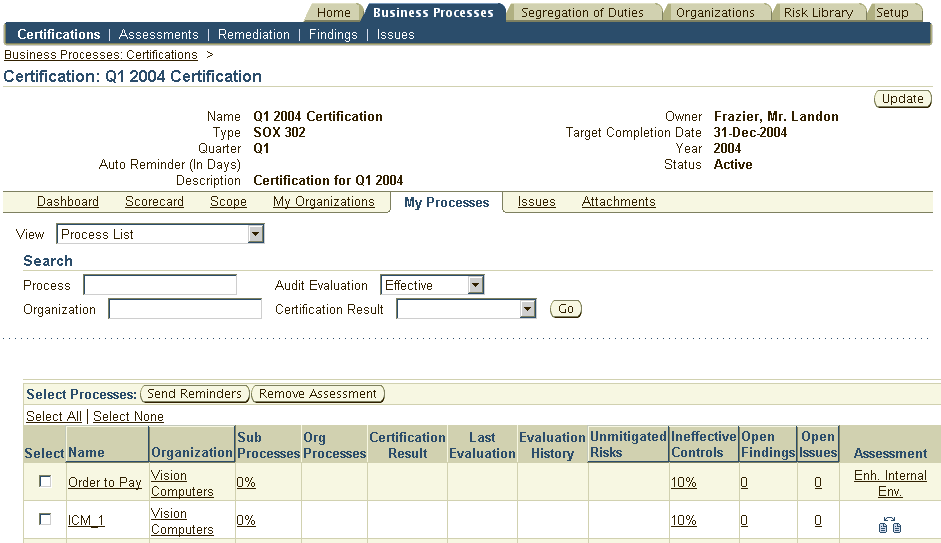The image size is (941, 543).
Task: Open Open Issues 0 for Order to Pay
Action: point(818,482)
